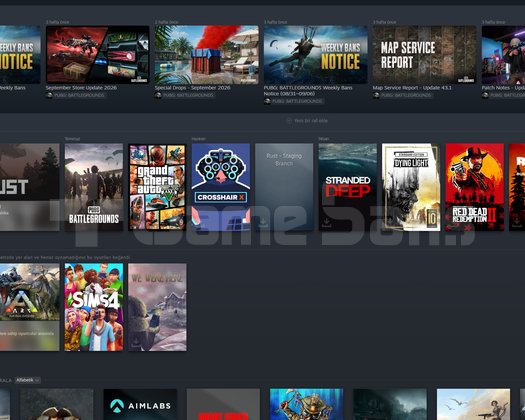Screen dimensions: 525x420
Task: Open Map Service Report Update 43.1 post
Action: coord(425,55)
